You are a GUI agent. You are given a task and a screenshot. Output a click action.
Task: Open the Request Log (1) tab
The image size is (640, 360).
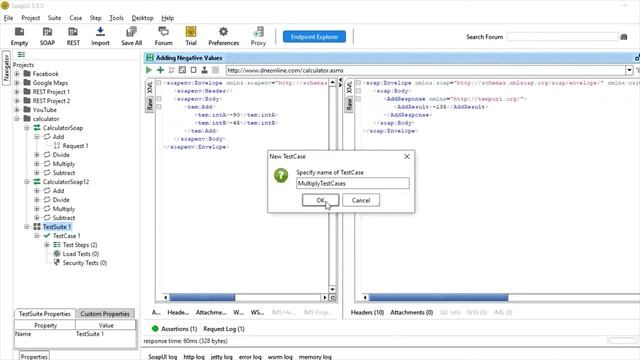click(x=224, y=329)
